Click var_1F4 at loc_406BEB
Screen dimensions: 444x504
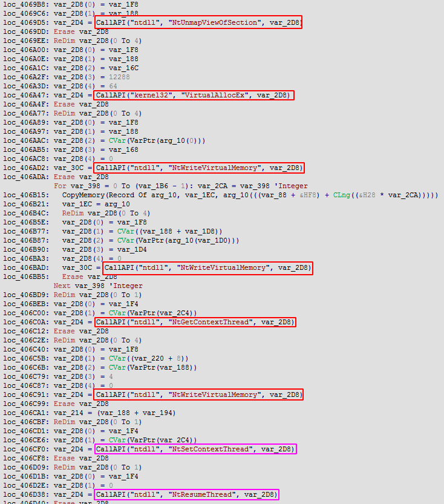(123, 304)
